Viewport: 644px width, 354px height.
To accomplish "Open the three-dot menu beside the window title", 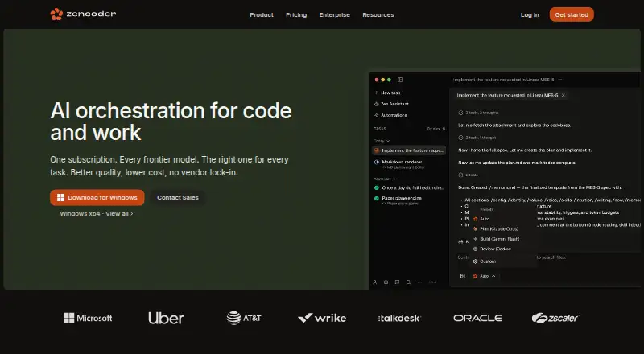I will pos(559,80).
